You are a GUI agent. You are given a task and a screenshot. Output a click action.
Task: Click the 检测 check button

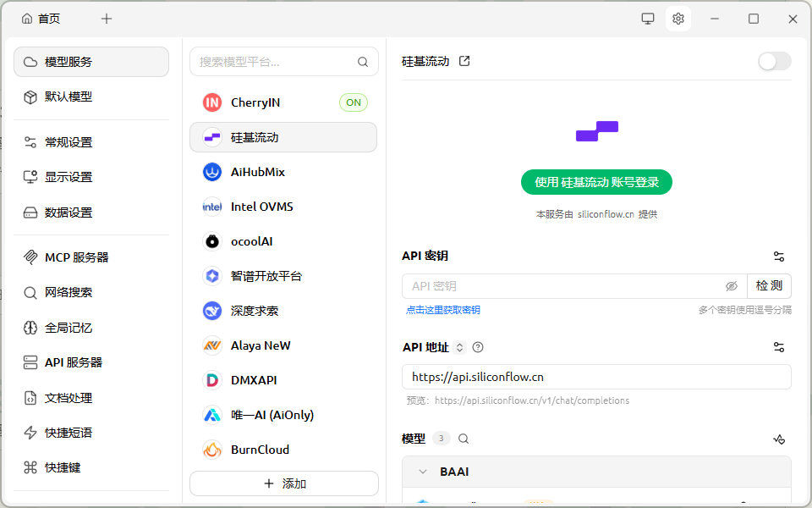[769, 286]
